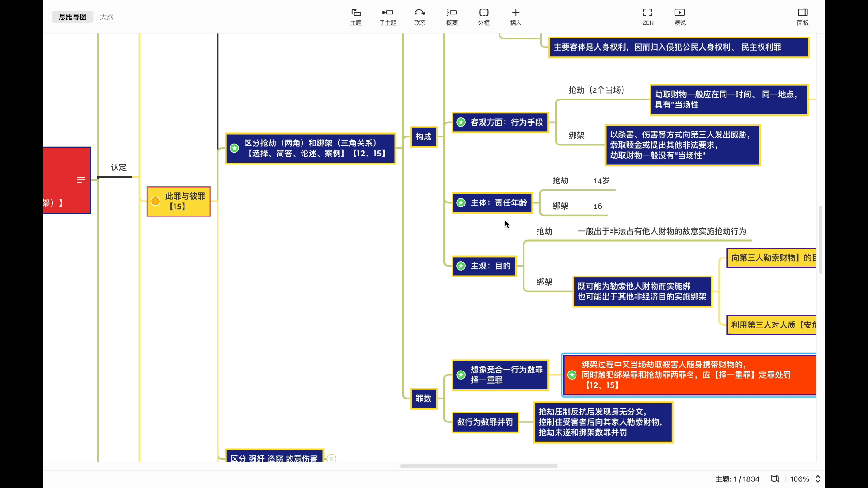Start 演说 presentation mode
The image size is (868, 488).
click(x=680, y=17)
